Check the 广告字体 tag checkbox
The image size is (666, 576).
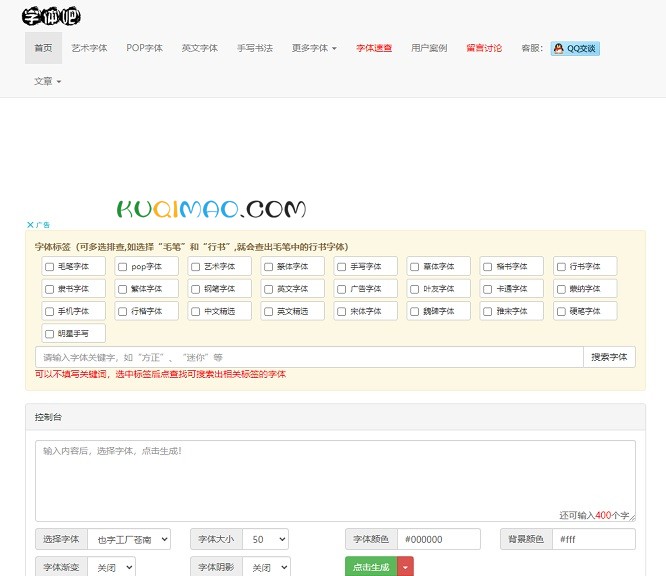click(341, 289)
